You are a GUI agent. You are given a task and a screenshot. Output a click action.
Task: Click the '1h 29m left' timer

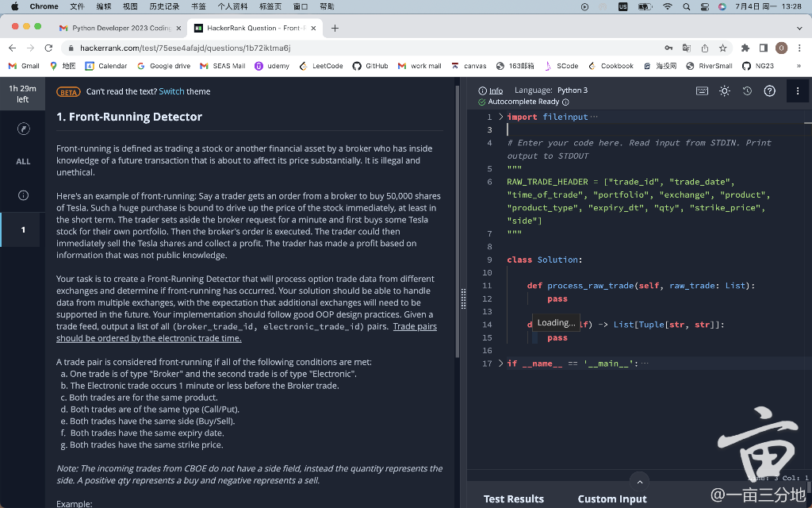23,94
